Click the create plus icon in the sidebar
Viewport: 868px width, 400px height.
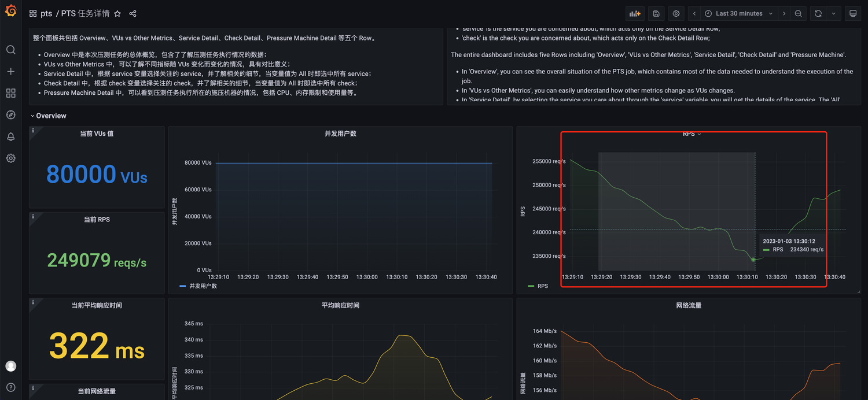tap(10, 71)
